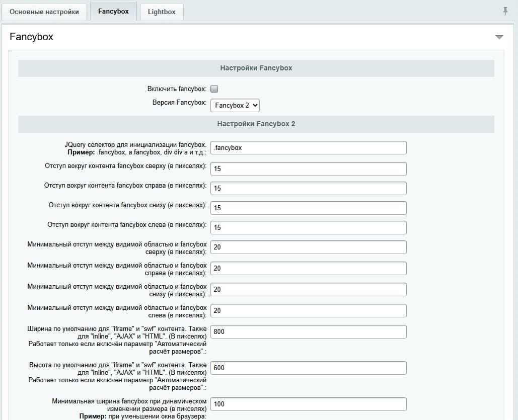Viewport: 518px width, 420px height.
Task: Click the JQuery selector input field
Action: [x=308, y=147]
